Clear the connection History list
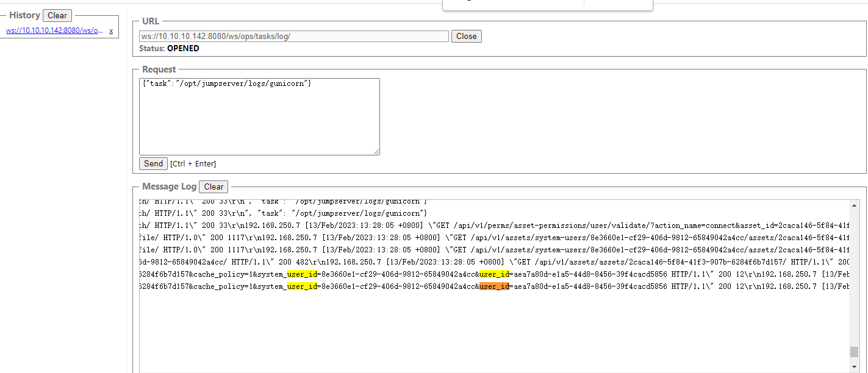The width and height of the screenshot is (868, 373). click(x=57, y=15)
